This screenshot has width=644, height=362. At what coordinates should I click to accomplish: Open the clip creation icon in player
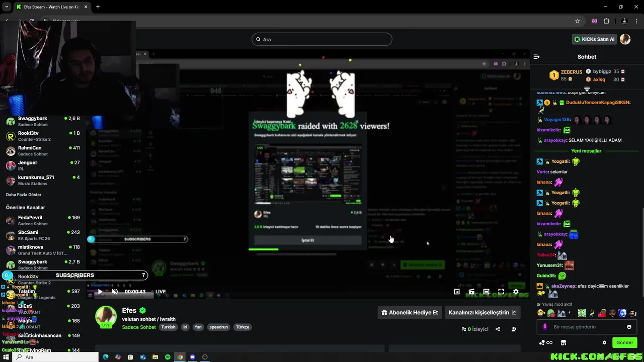tap(471, 292)
